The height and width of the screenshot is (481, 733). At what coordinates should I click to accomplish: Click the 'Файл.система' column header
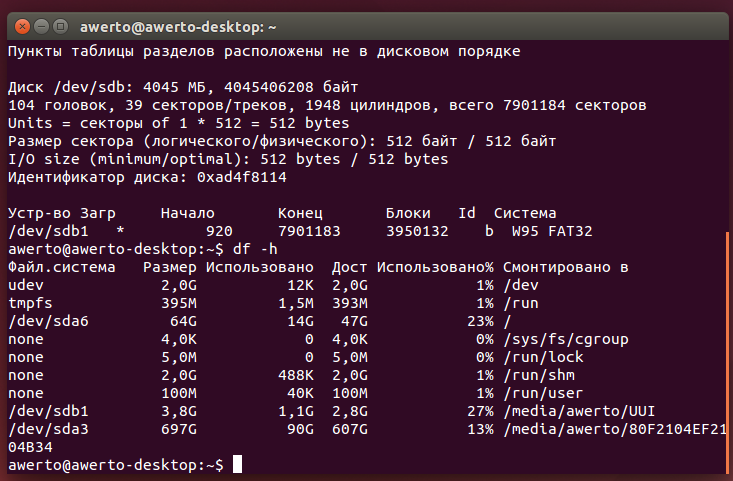62,267
